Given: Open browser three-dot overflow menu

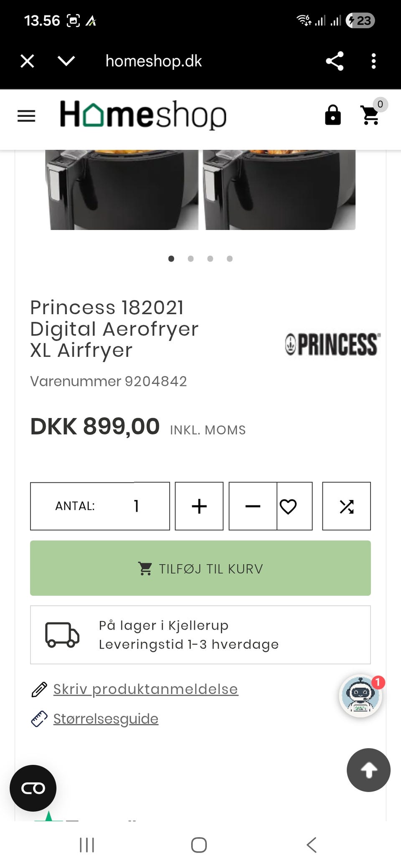Looking at the screenshot, I should [373, 61].
